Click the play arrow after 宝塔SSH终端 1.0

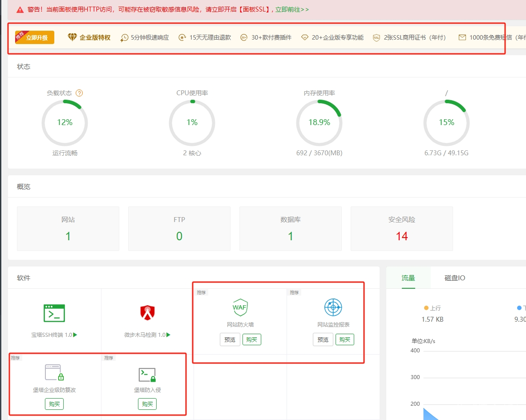pyautogui.click(x=75, y=335)
